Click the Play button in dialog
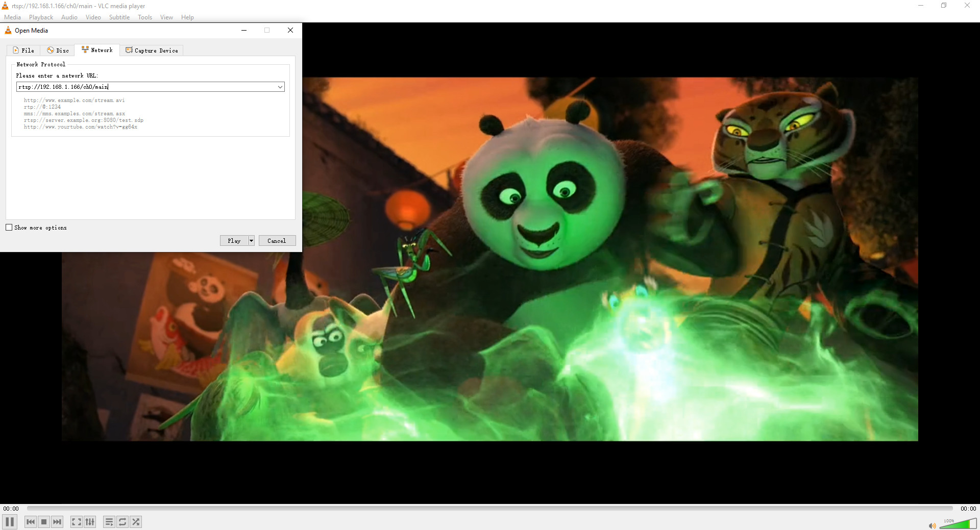The height and width of the screenshot is (530, 980). (x=234, y=241)
